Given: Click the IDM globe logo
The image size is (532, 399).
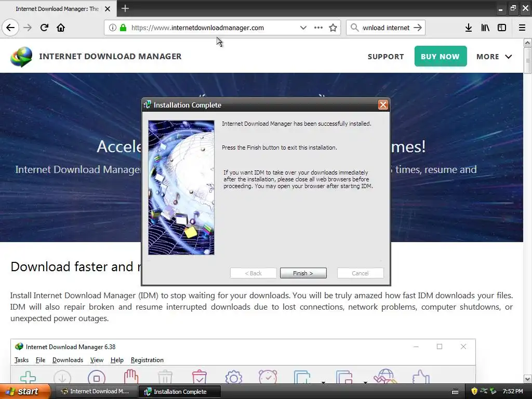Looking at the screenshot, I should pyautogui.click(x=21, y=57).
